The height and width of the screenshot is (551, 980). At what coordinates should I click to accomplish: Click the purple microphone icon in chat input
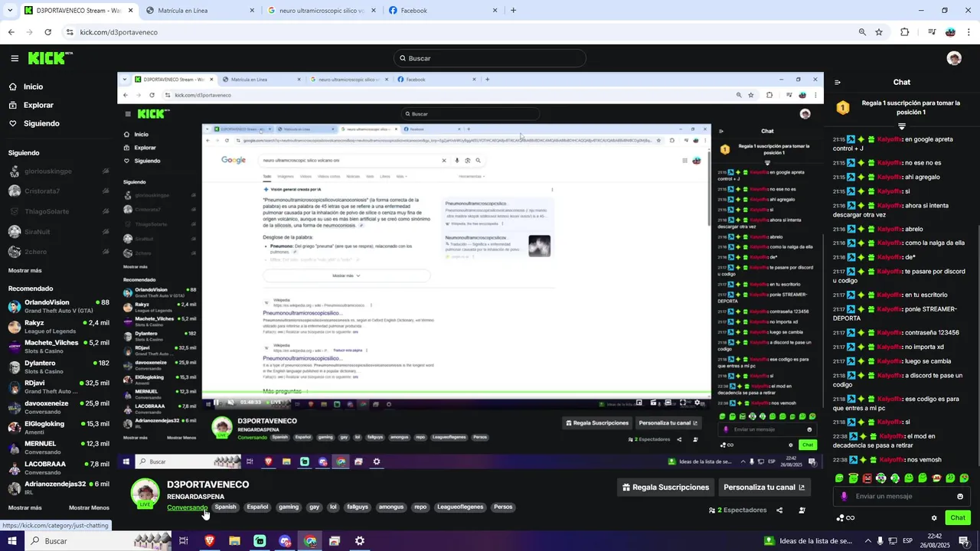click(844, 496)
